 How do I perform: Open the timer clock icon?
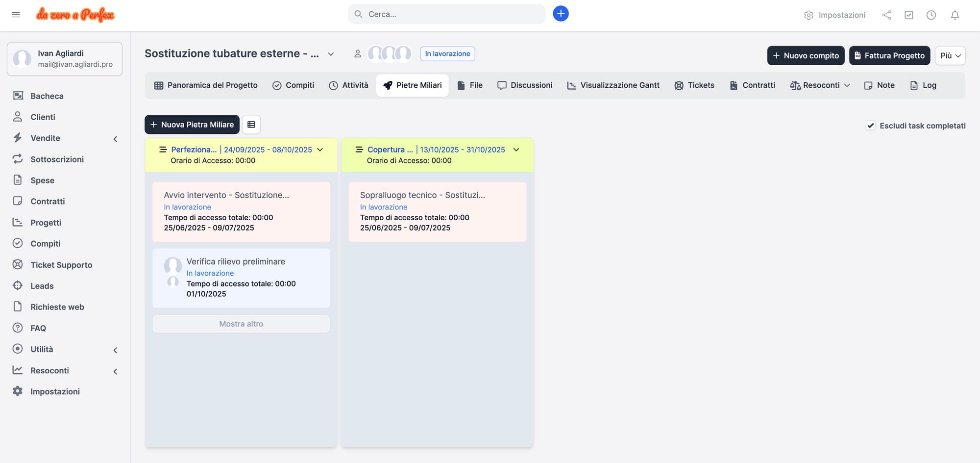pos(931,15)
